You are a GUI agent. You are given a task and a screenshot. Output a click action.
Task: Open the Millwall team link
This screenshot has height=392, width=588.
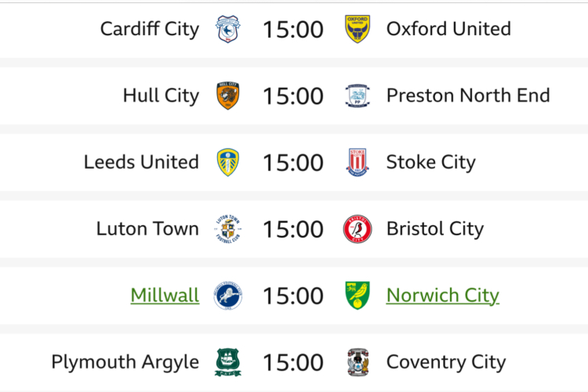coord(165,296)
